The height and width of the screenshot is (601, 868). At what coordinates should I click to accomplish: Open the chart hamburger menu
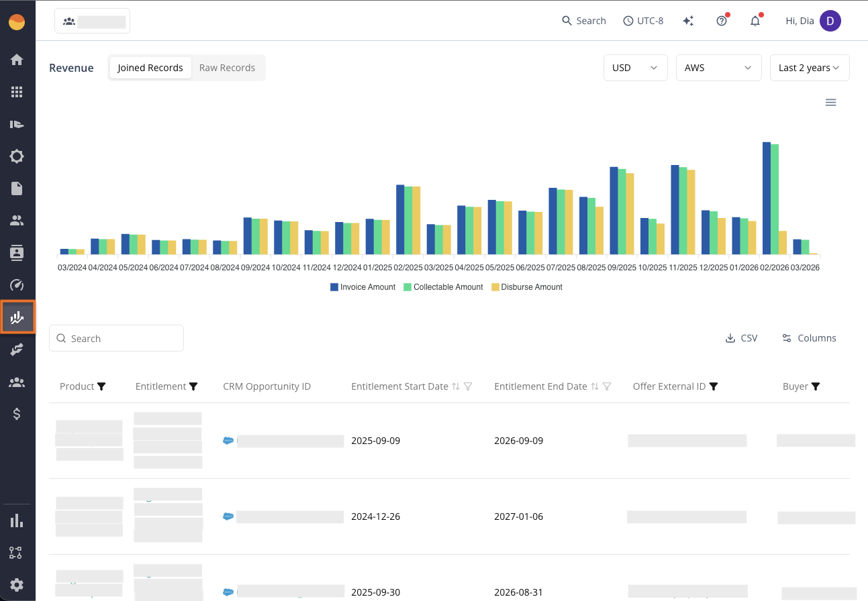click(830, 103)
